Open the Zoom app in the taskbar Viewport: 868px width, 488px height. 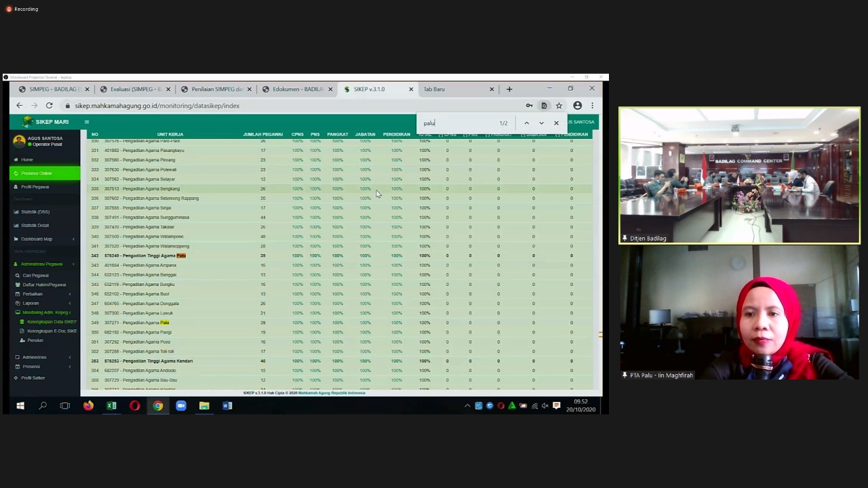(x=181, y=406)
